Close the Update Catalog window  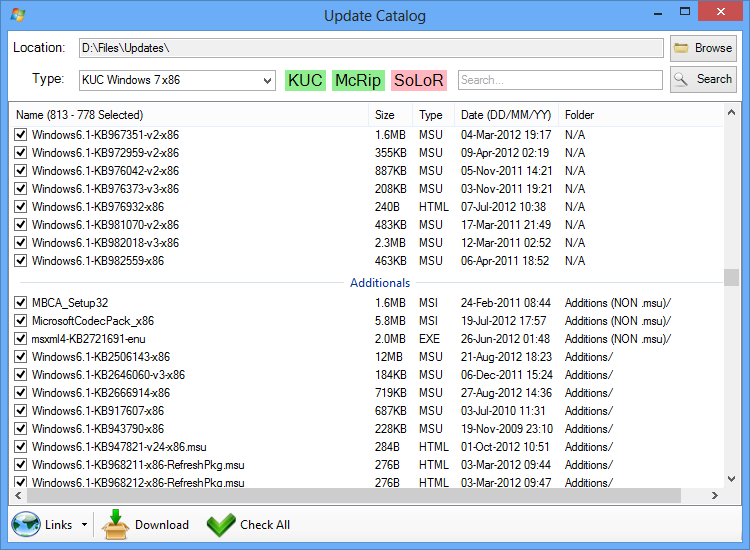[720, 11]
